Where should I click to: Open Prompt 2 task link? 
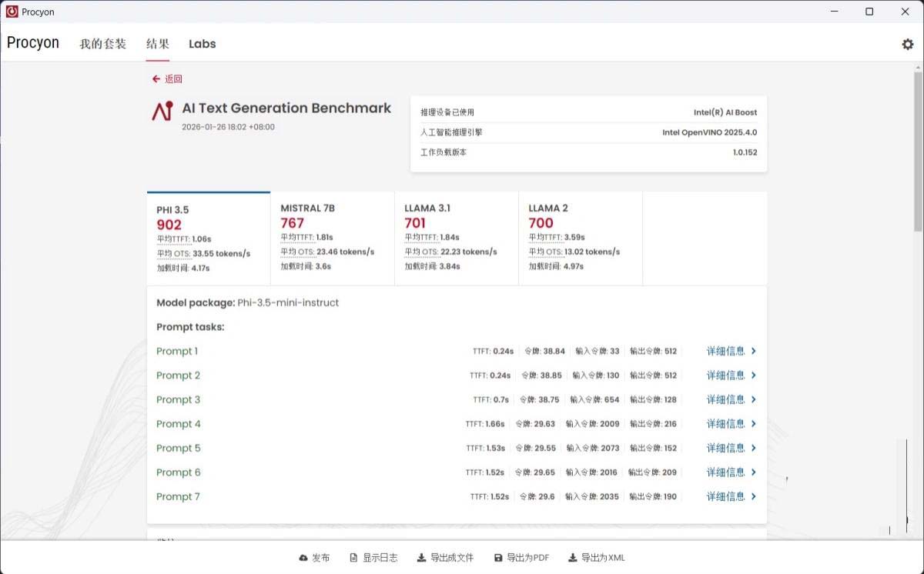(178, 375)
